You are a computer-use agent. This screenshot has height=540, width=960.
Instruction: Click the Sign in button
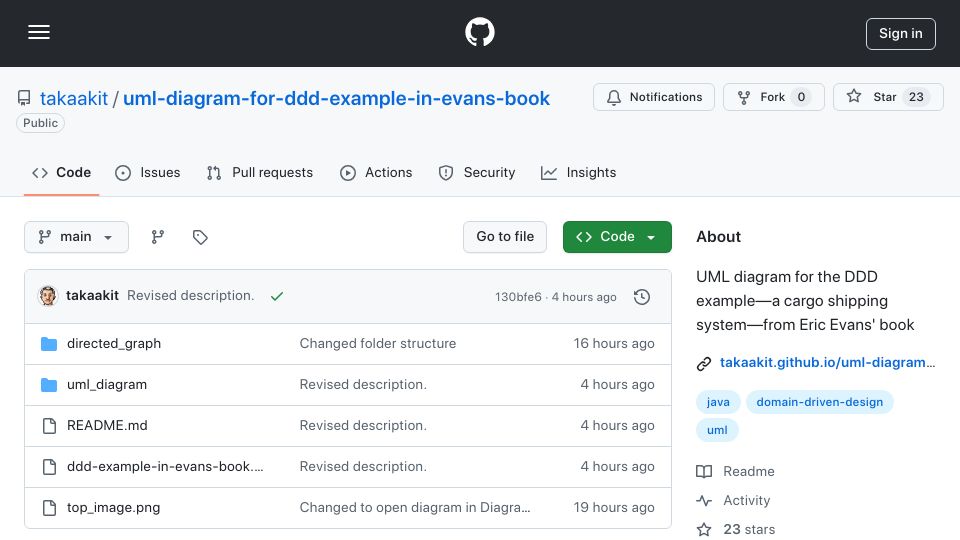[900, 34]
